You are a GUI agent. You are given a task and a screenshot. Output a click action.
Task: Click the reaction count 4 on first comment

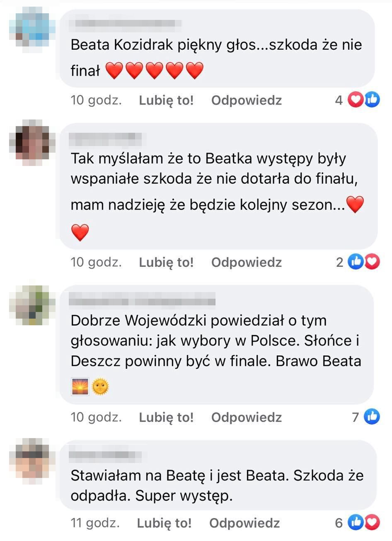(339, 100)
